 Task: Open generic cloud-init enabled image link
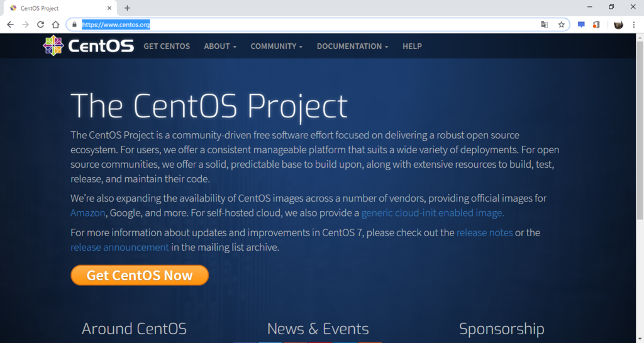433,213
